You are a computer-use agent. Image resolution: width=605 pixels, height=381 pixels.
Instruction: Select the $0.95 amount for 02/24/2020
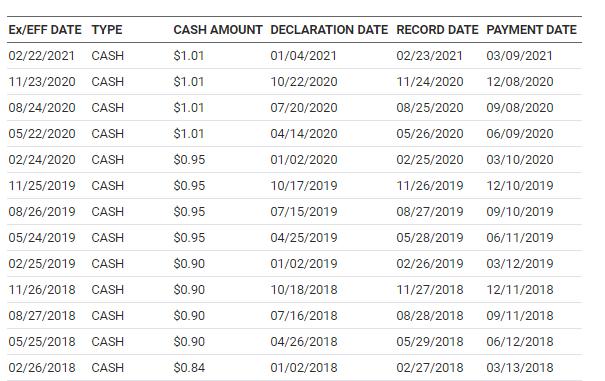pos(189,160)
